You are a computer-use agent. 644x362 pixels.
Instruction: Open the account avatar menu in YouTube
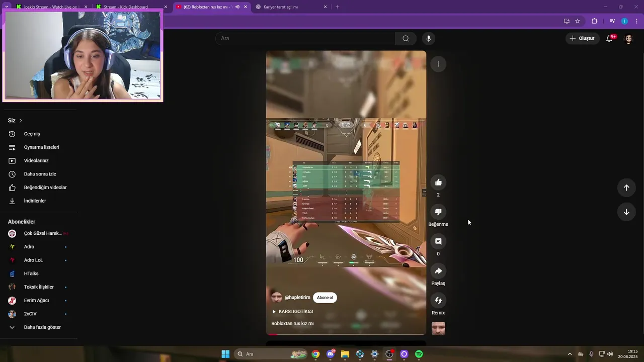pyautogui.click(x=628, y=39)
